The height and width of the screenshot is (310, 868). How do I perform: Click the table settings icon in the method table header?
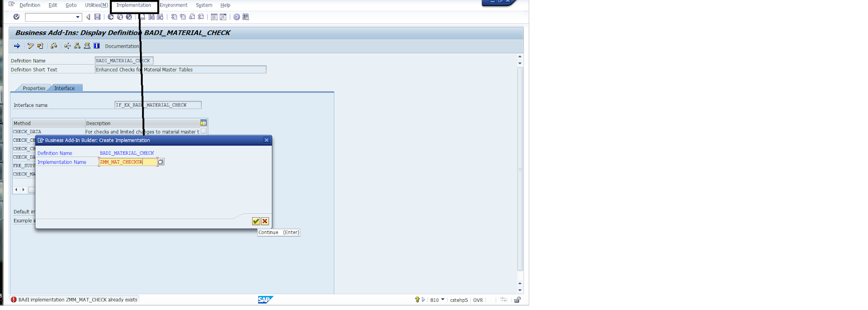203,123
